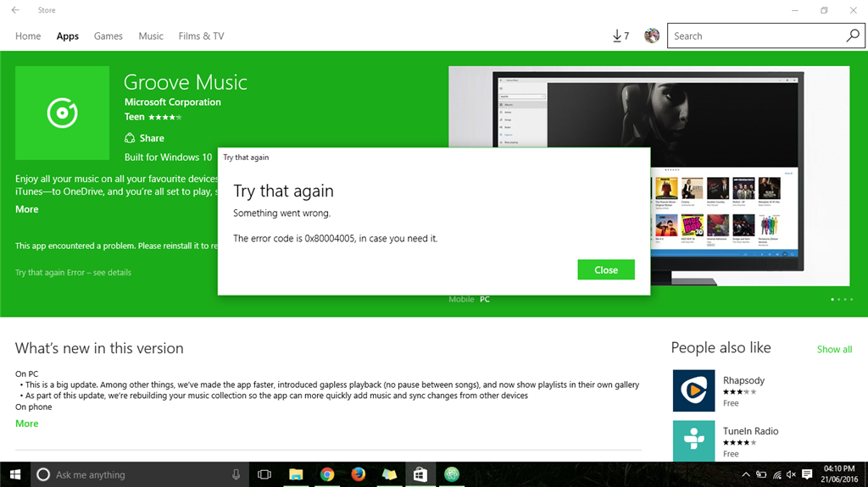Click the battery power tray icon
868x487 pixels.
(762, 474)
